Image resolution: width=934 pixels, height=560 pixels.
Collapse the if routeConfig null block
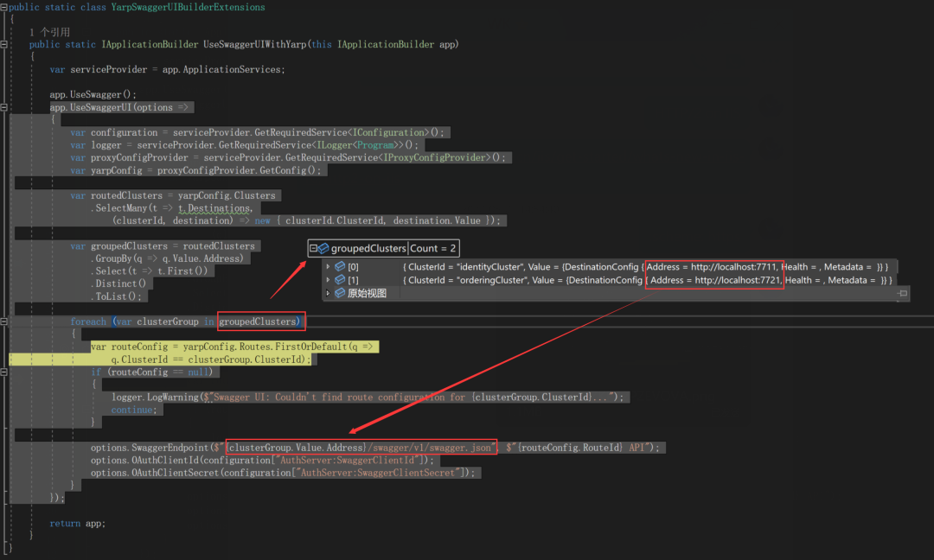pyautogui.click(x=4, y=372)
